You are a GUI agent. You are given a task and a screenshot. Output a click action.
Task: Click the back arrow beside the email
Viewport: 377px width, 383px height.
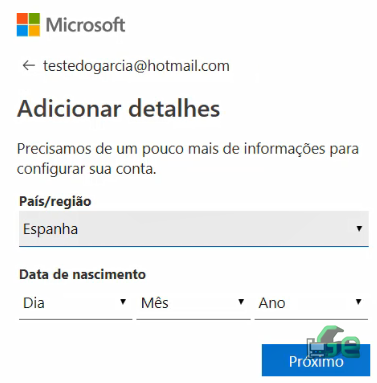click(x=29, y=65)
